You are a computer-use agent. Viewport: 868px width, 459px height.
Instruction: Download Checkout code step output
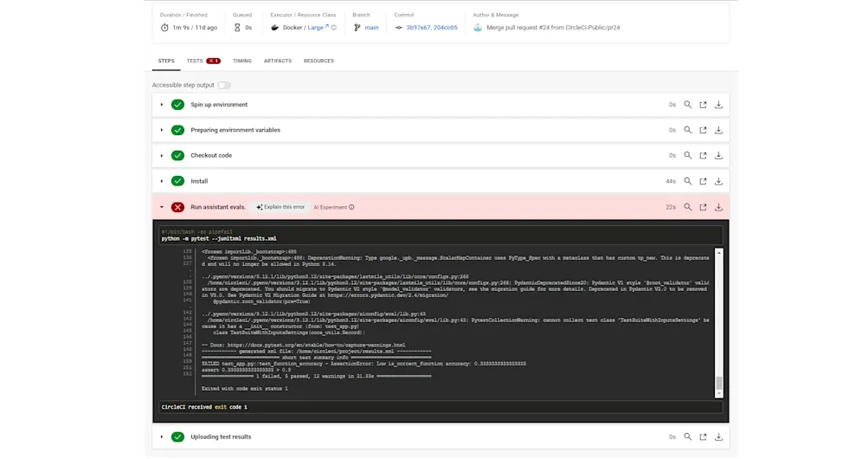click(718, 156)
